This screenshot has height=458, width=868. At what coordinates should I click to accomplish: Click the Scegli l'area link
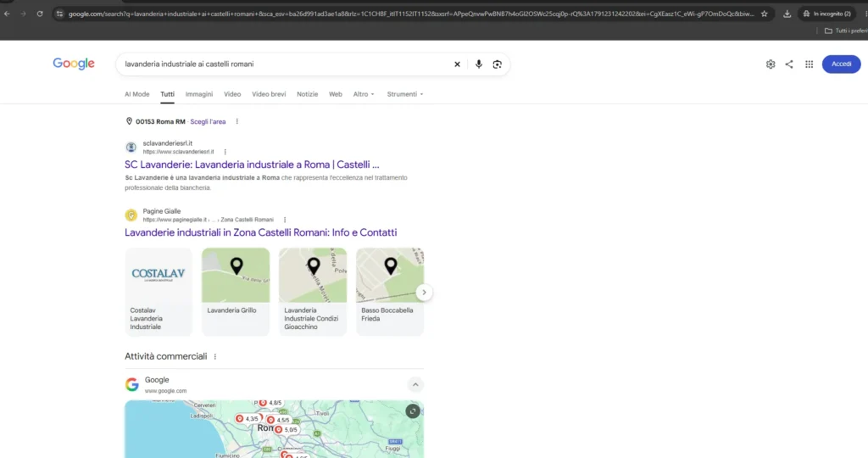tap(209, 122)
